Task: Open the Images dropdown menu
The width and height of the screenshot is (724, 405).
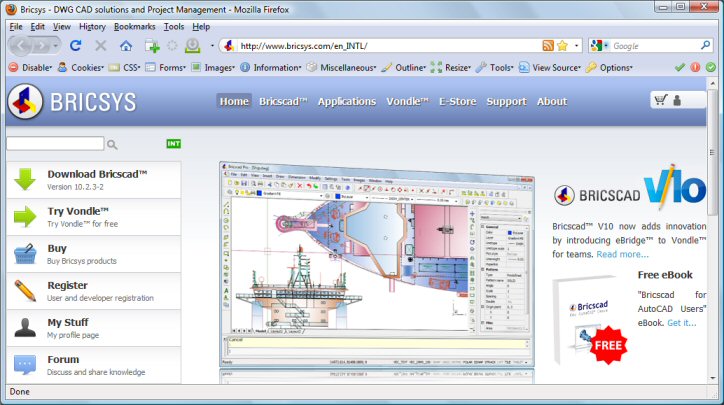Action: pyautogui.click(x=213, y=67)
